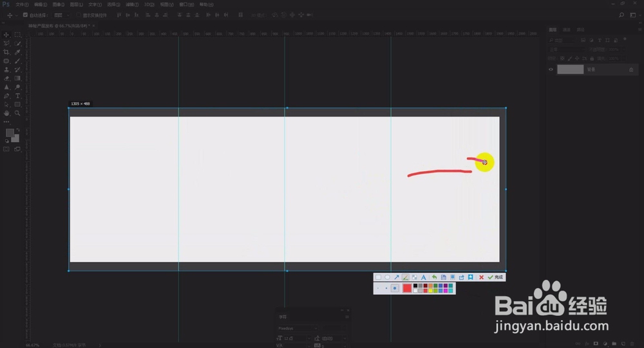
Task: Click the current red color swatch
Action: click(x=407, y=288)
